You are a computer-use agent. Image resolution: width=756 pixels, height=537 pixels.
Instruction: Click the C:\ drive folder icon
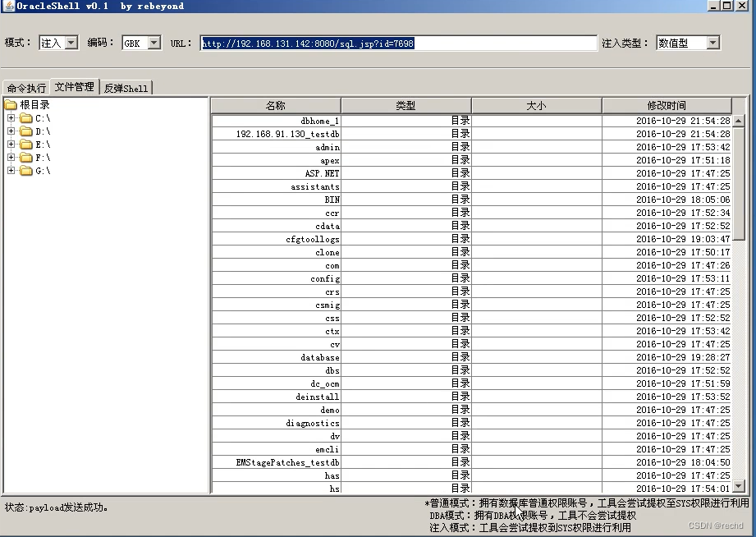coord(26,117)
